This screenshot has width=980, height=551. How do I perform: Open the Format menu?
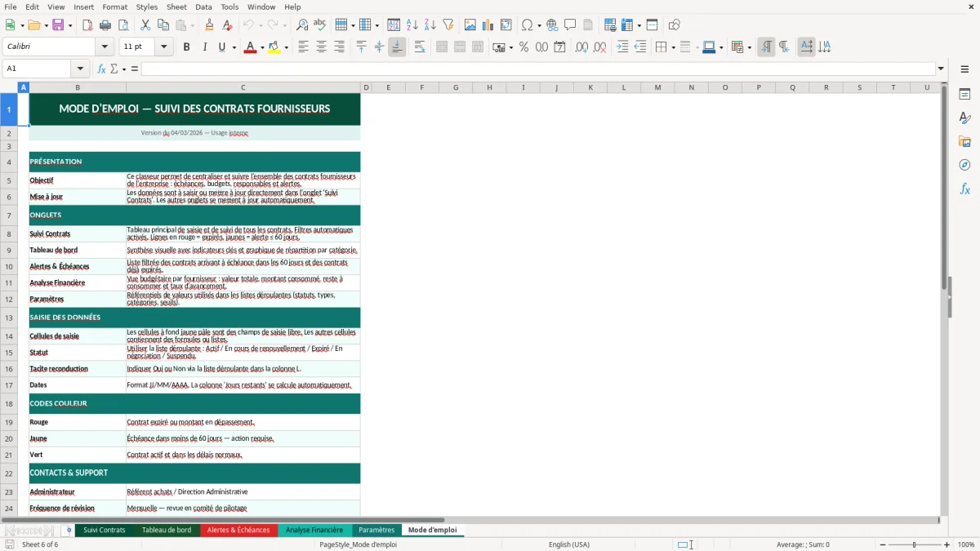coord(114,7)
